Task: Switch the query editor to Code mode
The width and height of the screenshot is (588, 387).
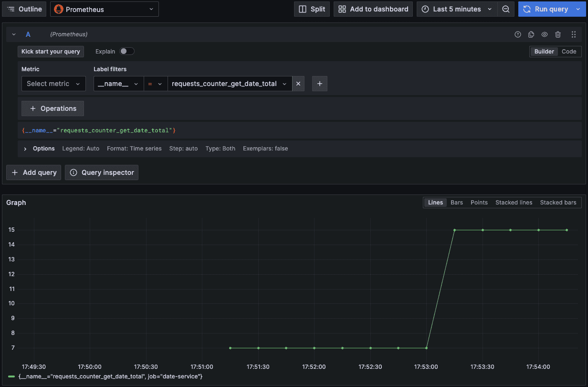Action: pos(568,52)
